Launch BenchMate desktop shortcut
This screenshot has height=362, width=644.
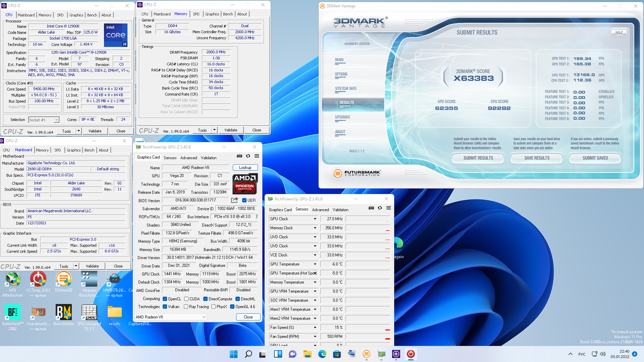64,315
